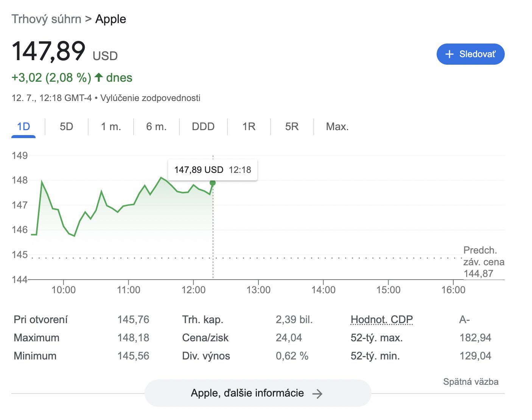
Task: Click Spätná väzba feedback link
Action: 470,382
